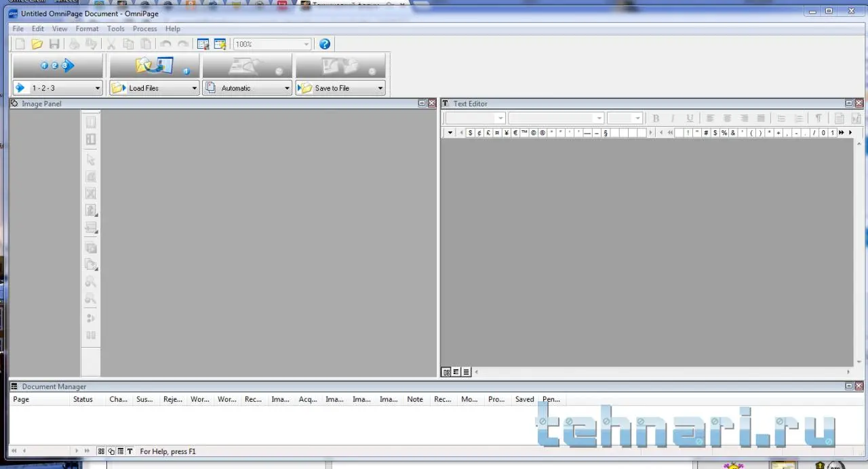Click the large Load Files step button
Screen dimensions: 868x469
[155, 66]
